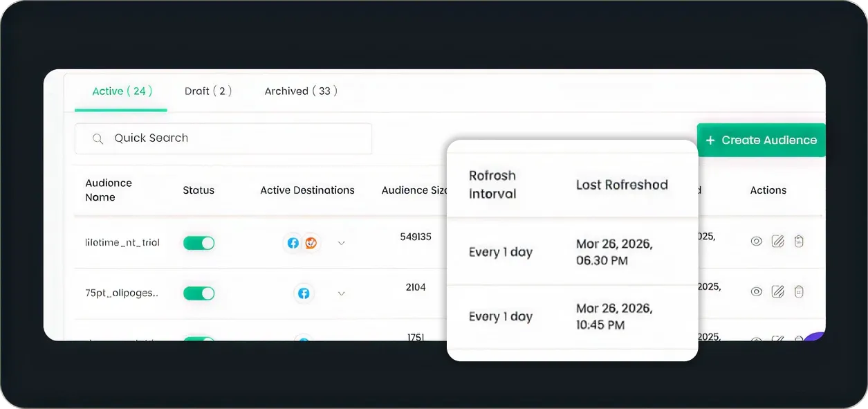The width and height of the screenshot is (868, 409).
Task: Click the Audience Name column header
Action: pyautogui.click(x=109, y=190)
